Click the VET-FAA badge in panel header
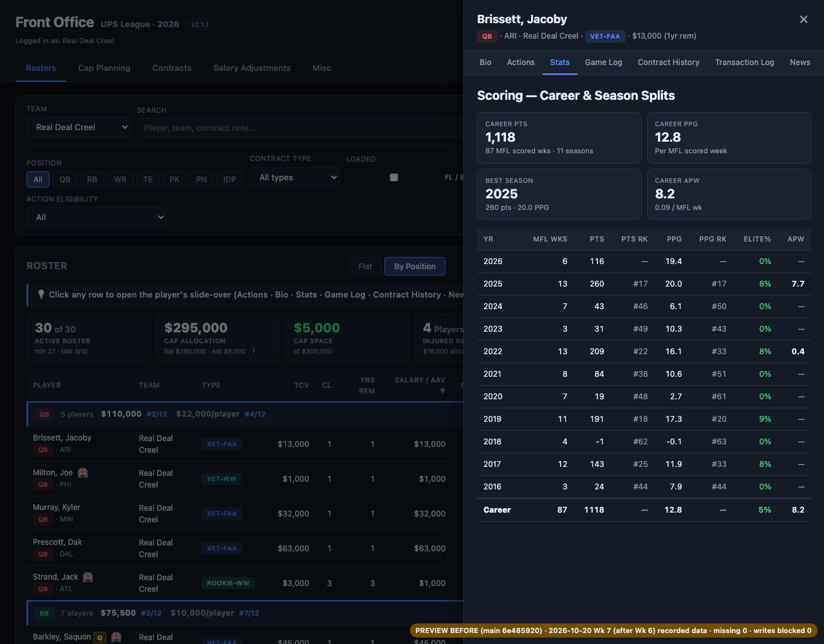 pos(605,36)
